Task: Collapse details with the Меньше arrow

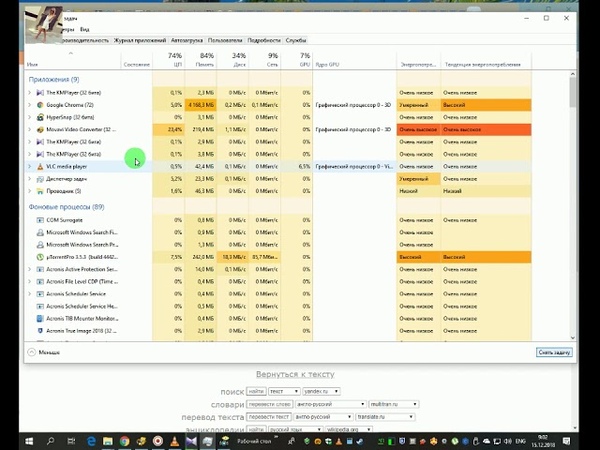Action: coord(31,352)
